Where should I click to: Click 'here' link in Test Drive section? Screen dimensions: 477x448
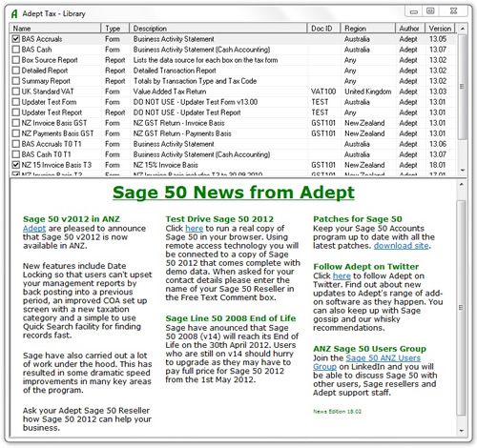click(194, 229)
